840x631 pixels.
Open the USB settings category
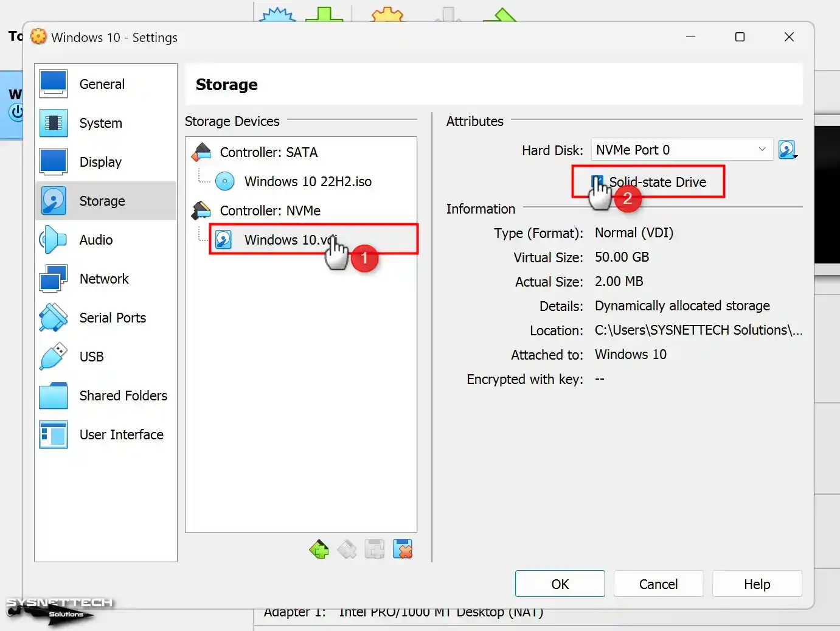tap(106, 357)
